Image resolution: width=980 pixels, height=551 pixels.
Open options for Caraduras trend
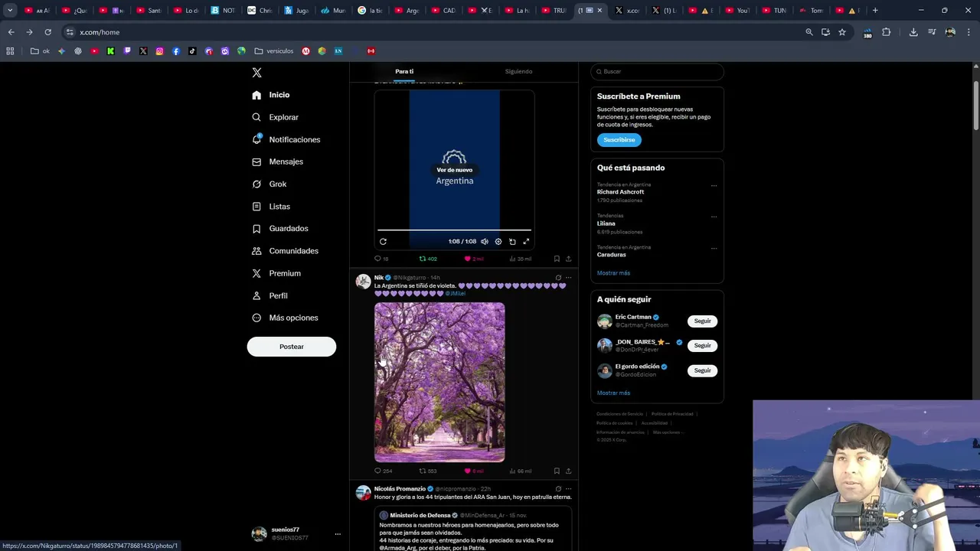coord(714,248)
